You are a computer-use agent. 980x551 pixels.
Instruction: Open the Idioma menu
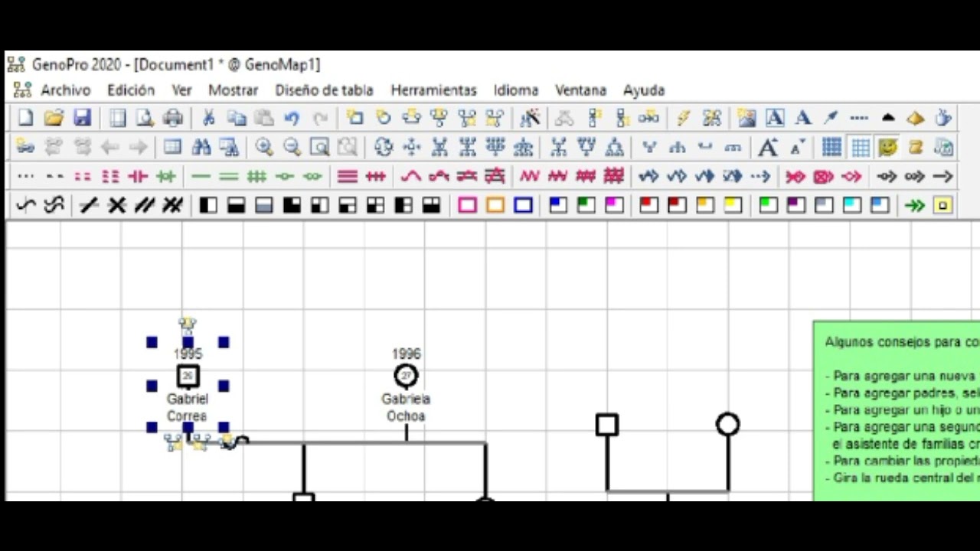tap(515, 90)
